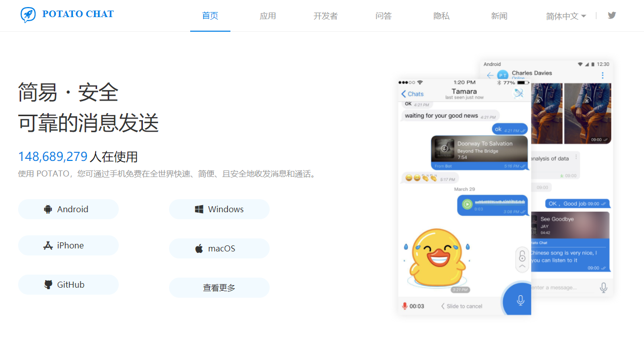Open the three-dot menu beside Charles Davies
Image resolution: width=644 pixels, height=349 pixels.
tap(603, 75)
